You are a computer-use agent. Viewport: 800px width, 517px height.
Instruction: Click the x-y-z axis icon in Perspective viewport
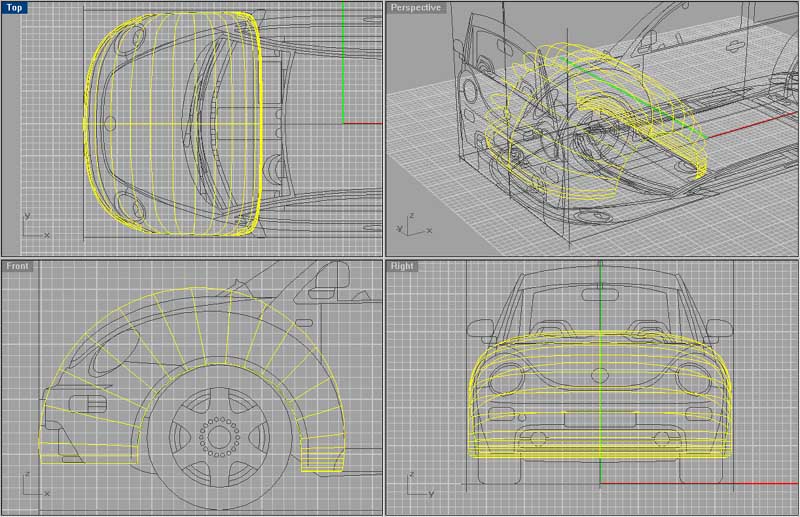[x=414, y=225]
